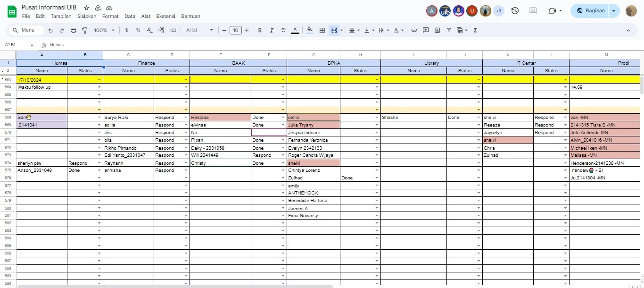Open the Functions sigma icon
The image size is (644, 288).
475,30
